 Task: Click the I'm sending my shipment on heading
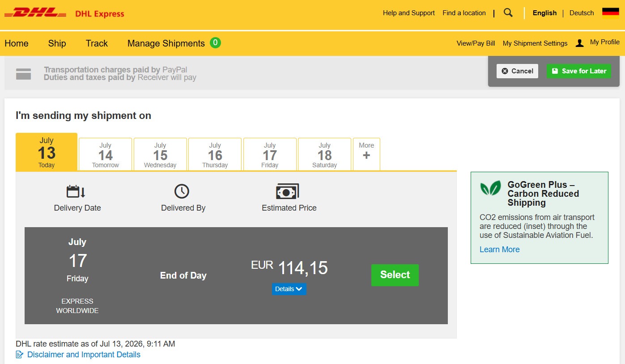[83, 116]
